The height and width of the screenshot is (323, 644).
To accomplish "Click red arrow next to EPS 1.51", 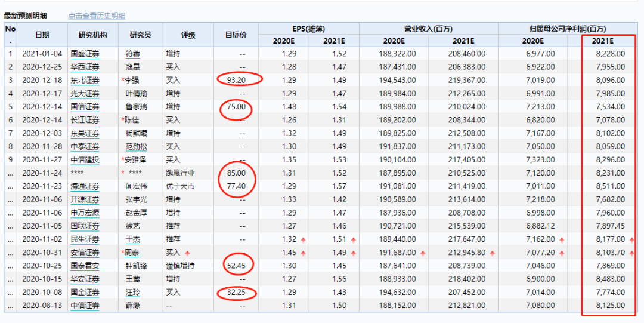I will 354,240.
